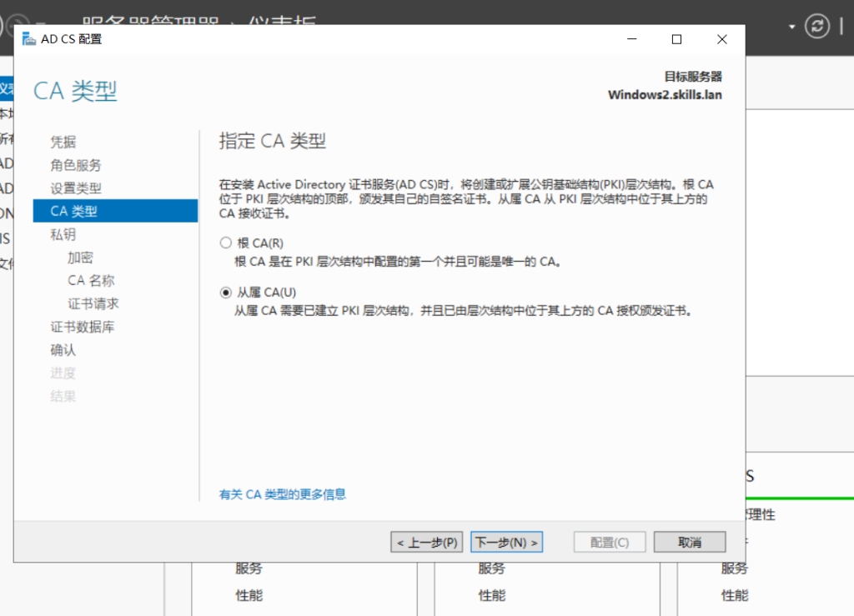Go to the 证书请求 sub-step

tap(93, 303)
